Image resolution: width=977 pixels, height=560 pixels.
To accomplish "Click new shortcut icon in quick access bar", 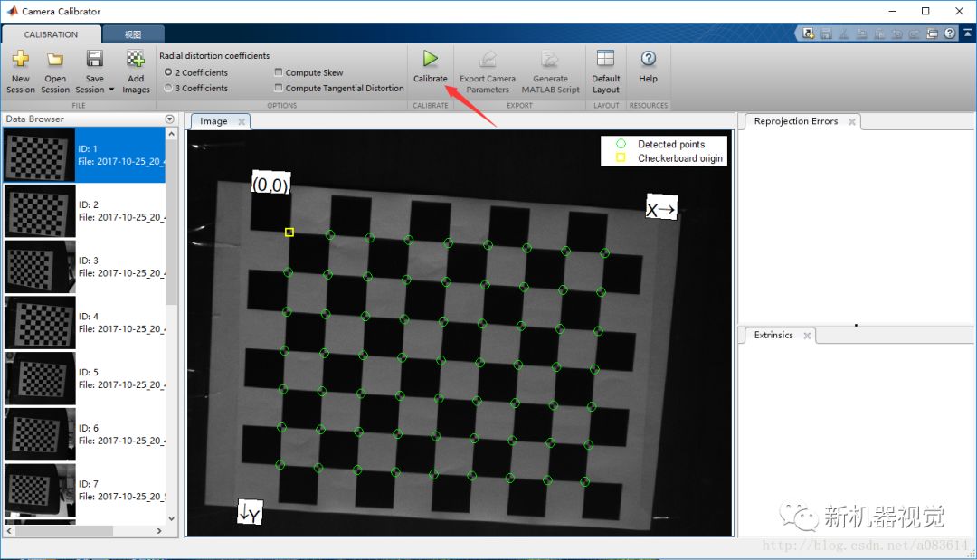I will [808, 33].
